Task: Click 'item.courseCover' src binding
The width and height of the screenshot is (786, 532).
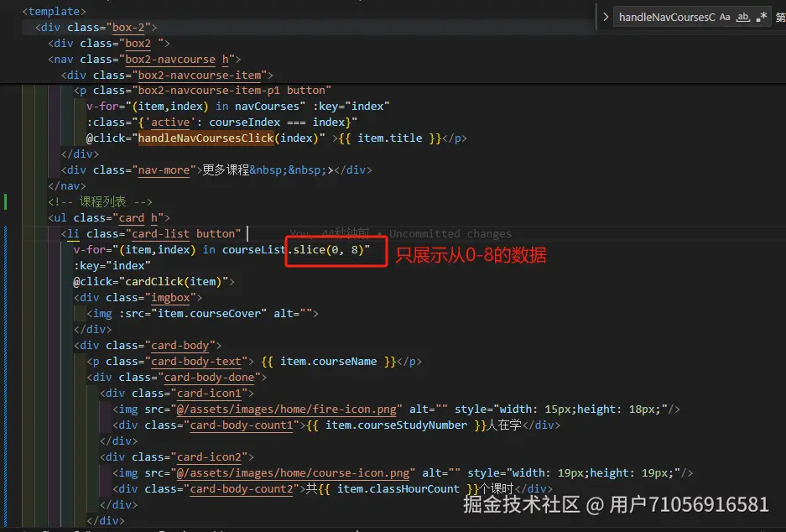Action: [209, 314]
